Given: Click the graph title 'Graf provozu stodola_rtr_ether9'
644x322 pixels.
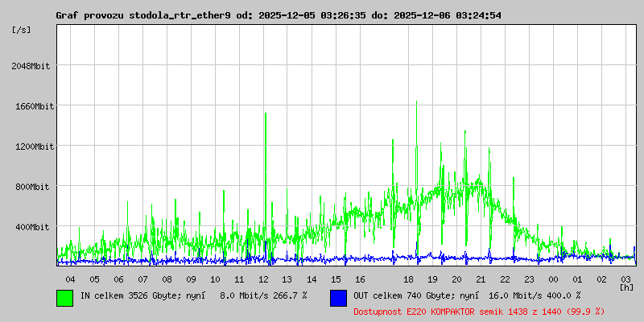Looking at the screenshot, I should [145, 15].
